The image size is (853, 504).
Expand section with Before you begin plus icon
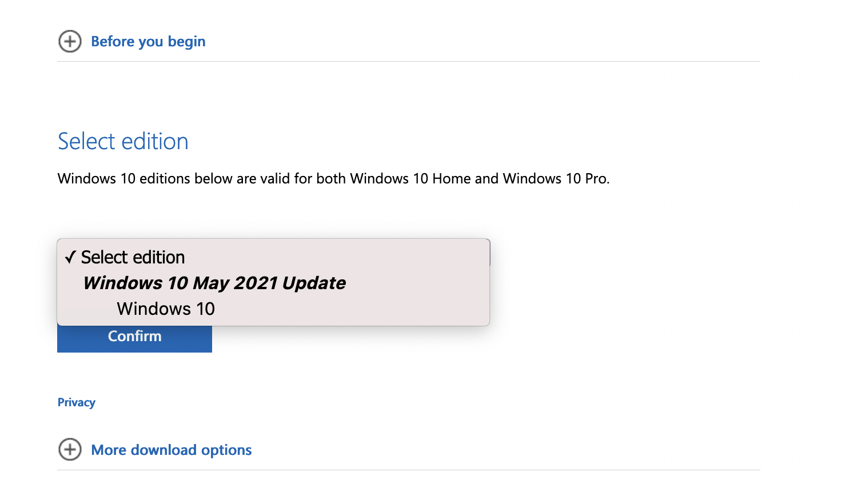pyautogui.click(x=70, y=41)
